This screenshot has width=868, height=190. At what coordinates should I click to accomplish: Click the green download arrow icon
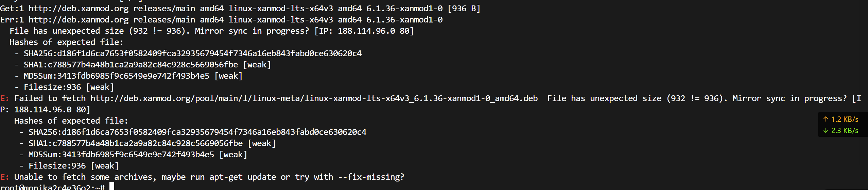pos(826,131)
